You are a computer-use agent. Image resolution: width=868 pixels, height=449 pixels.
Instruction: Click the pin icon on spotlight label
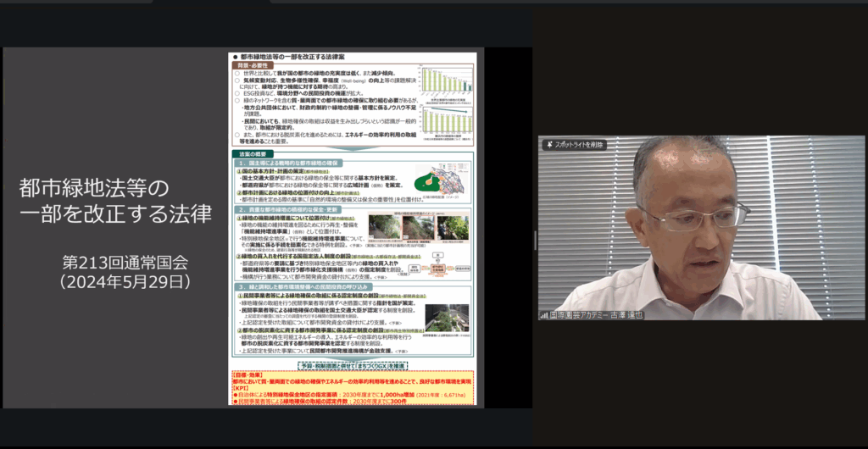[548, 145]
